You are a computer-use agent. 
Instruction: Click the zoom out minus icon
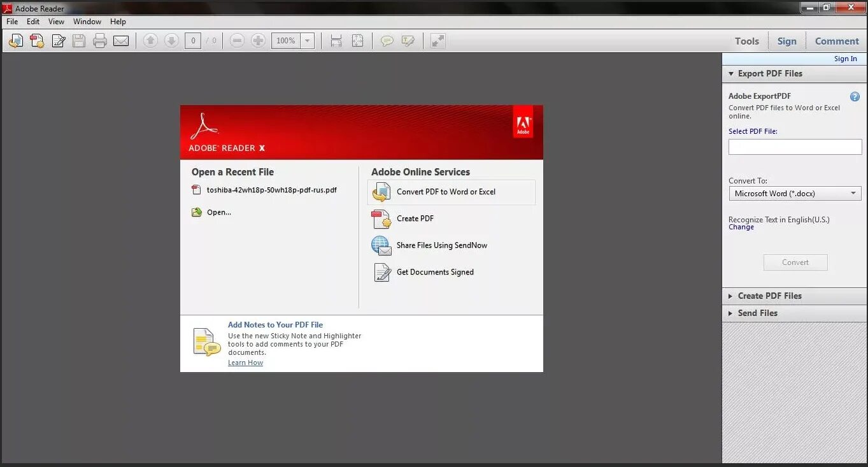[x=237, y=41]
